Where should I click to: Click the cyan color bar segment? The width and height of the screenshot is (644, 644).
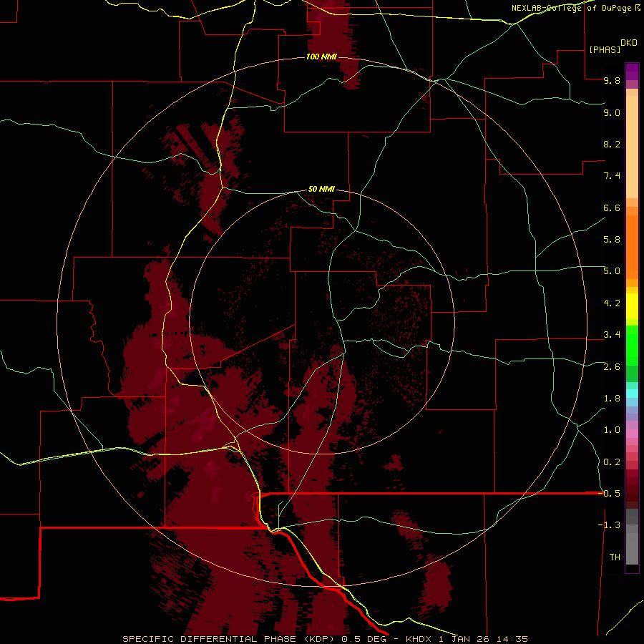[632, 394]
